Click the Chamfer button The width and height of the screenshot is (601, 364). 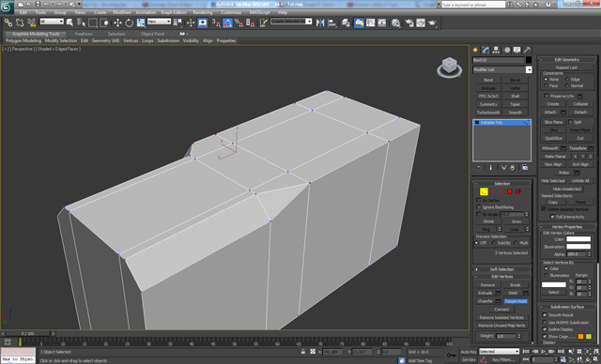pyautogui.click(x=485, y=301)
